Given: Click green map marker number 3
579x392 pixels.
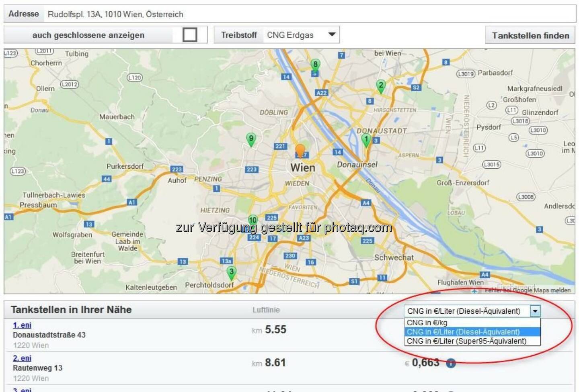Looking at the screenshot, I should [x=231, y=272].
